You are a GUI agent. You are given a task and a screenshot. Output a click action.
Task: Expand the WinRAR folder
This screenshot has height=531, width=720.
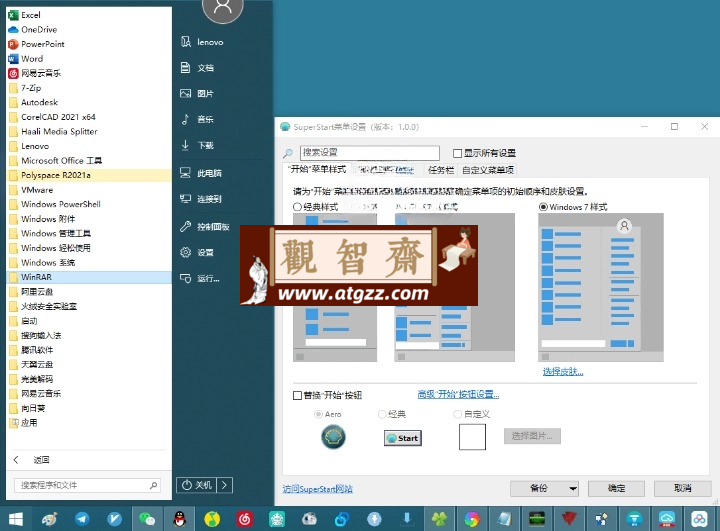click(89, 277)
